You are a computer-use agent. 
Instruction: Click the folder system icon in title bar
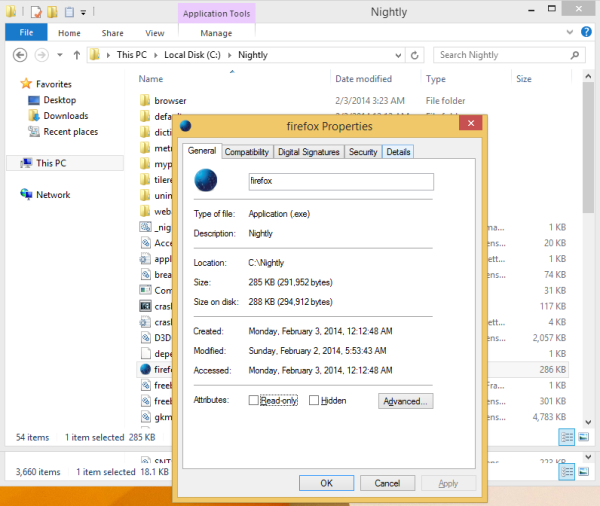click(x=11, y=12)
